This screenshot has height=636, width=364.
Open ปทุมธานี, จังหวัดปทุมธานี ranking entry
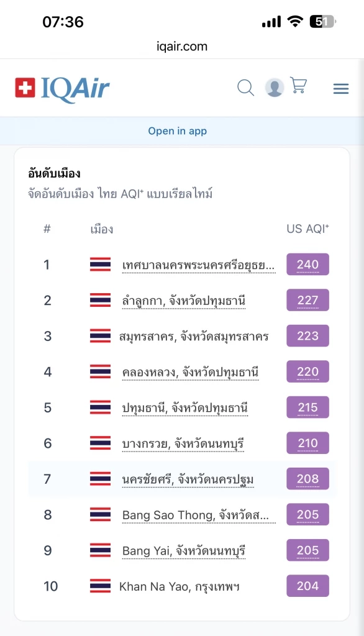coord(184,407)
